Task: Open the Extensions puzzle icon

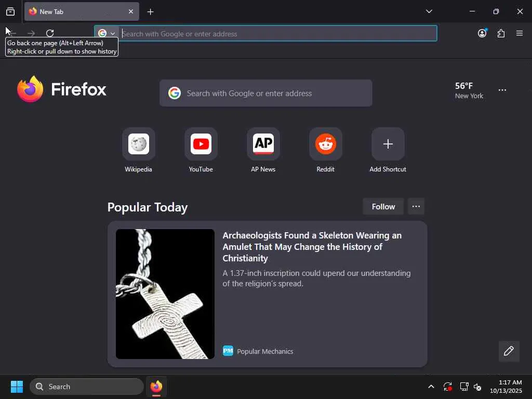Action: (501, 33)
